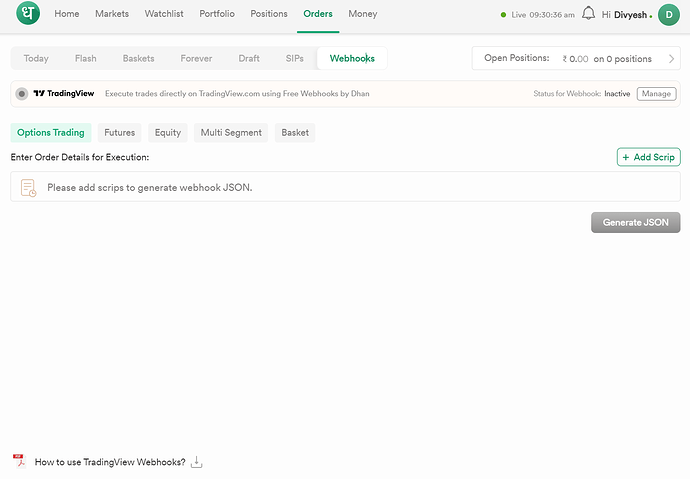Click the TradingView logo

(x=64, y=93)
